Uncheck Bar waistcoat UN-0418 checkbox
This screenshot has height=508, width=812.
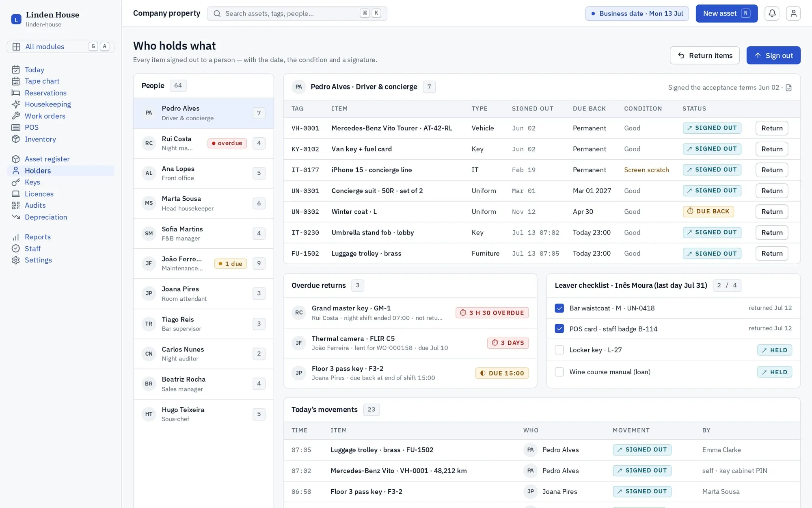pyautogui.click(x=559, y=308)
